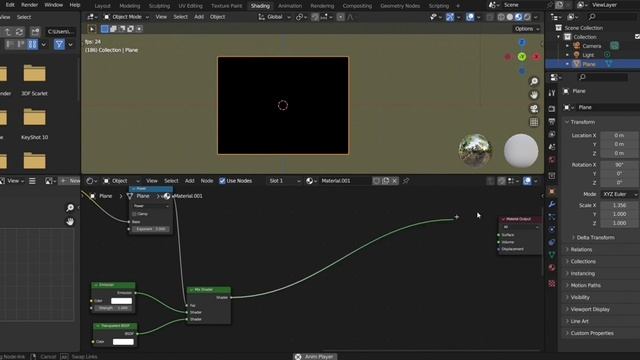Toggle viewport gizmos display
Screen dimensions: 640x360
(450, 17)
